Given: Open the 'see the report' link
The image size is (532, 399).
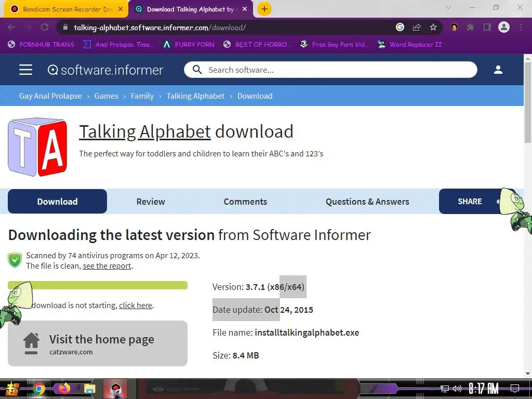Looking at the screenshot, I should (x=107, y=266).
